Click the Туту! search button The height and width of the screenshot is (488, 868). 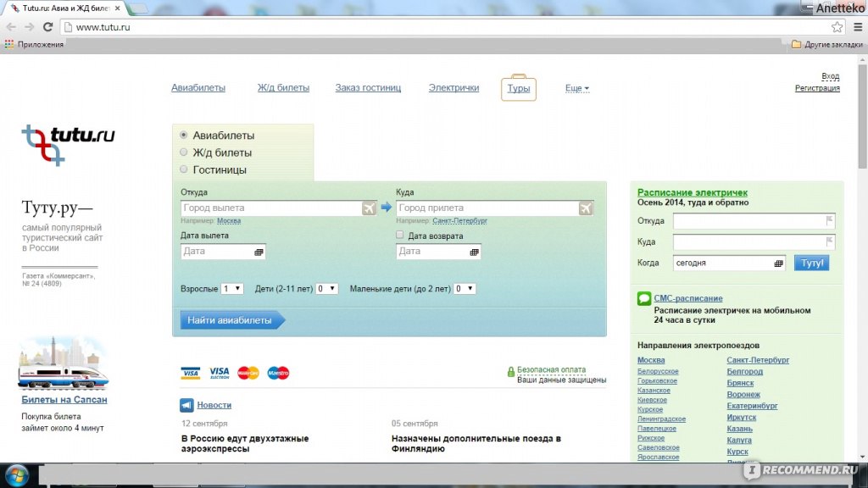coord(811,263)
